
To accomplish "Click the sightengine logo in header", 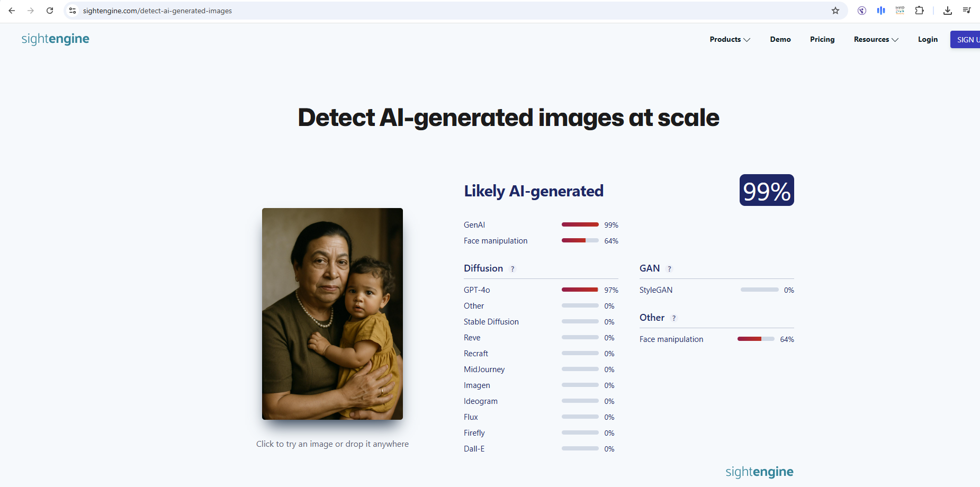I will click(56, 39).
